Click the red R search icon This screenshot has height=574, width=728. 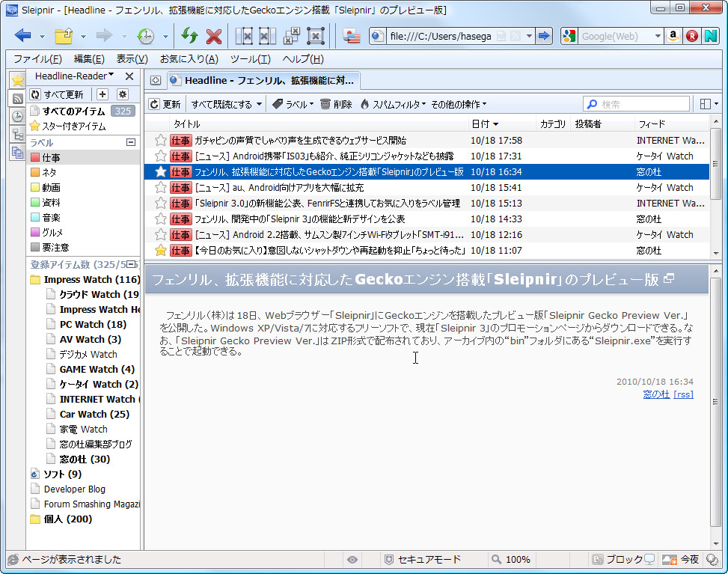[692, 36]
